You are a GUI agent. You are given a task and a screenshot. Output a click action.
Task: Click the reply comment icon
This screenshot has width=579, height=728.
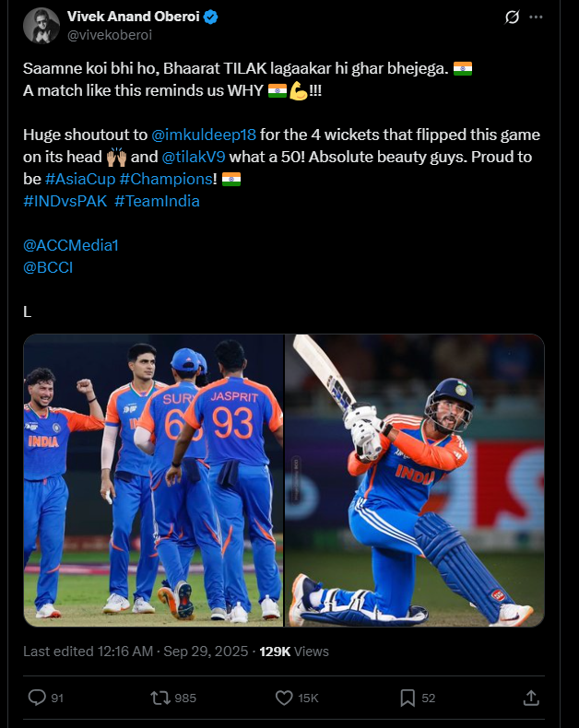tap(37, 698)
